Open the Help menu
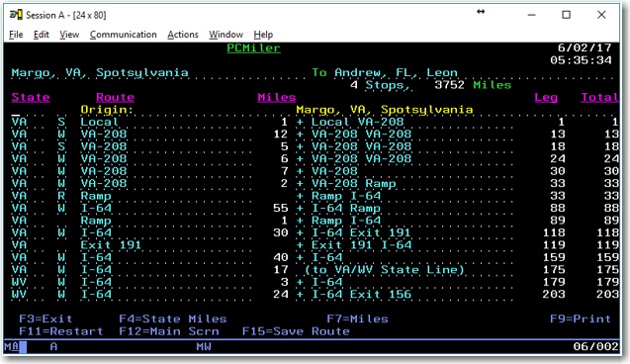 point(263,35)
